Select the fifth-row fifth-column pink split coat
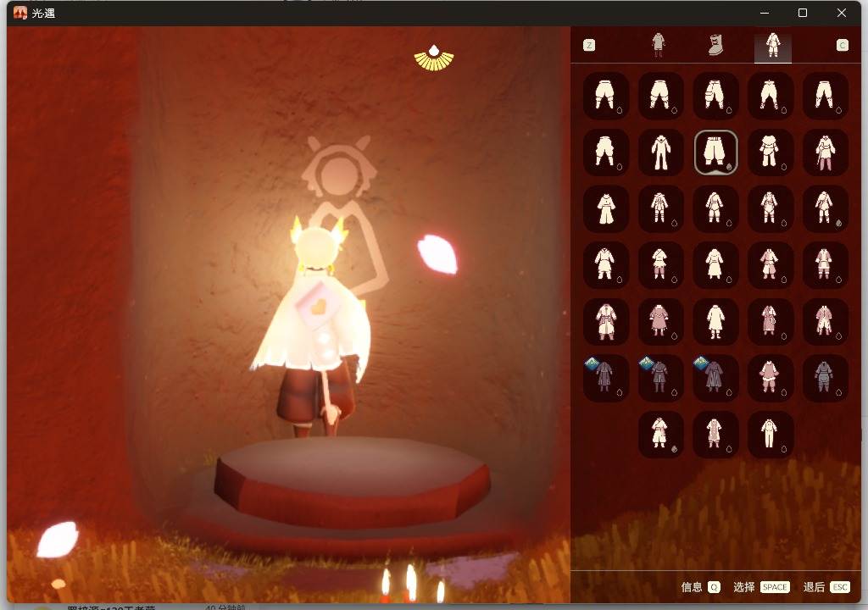Screen dimensions: 868x610 825,321
